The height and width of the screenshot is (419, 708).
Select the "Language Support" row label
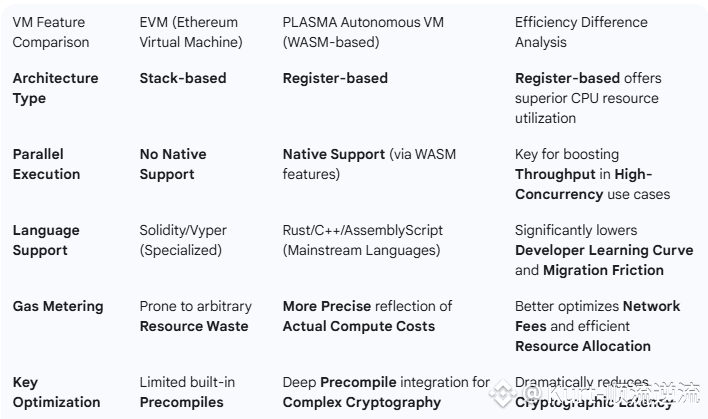click(x=46, y=240)
